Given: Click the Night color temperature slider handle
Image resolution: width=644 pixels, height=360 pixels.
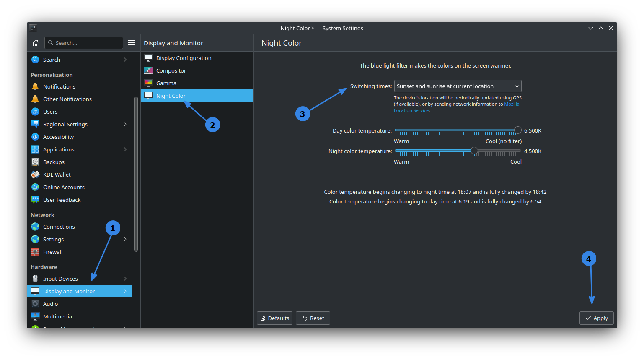Looking at the screenshot, I should pos(474,151).
